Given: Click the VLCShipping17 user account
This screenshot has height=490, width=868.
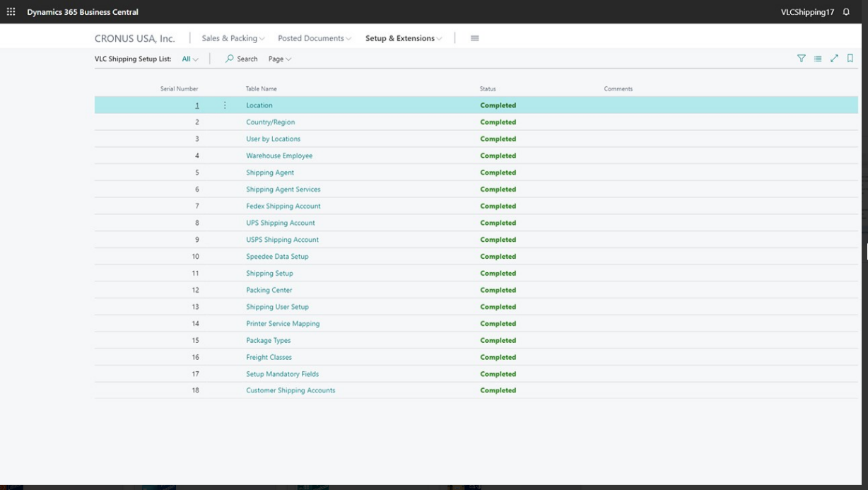Looking at the screenshot, I should [x=807, y=12].
